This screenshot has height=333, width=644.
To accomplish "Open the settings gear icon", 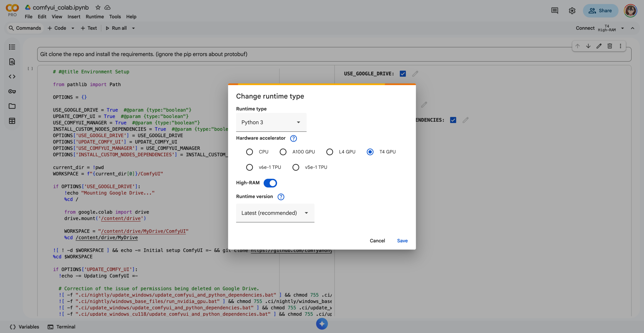I will click(x=572, y=11).
